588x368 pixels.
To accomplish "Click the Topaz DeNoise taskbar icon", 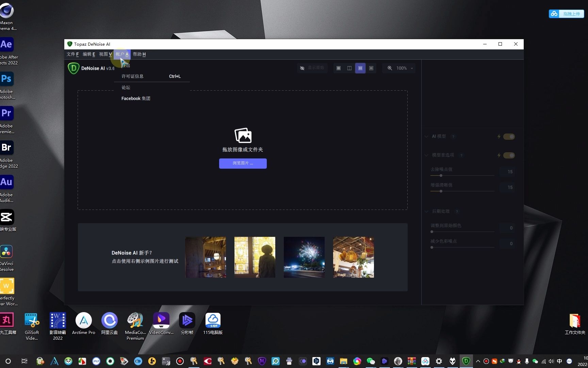I will coord(466,361).
